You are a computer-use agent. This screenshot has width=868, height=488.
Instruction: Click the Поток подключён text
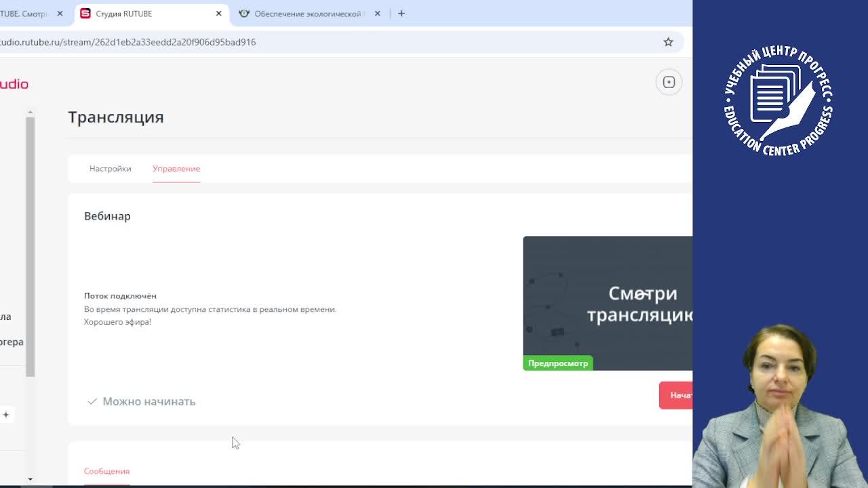tap(120, 296)
